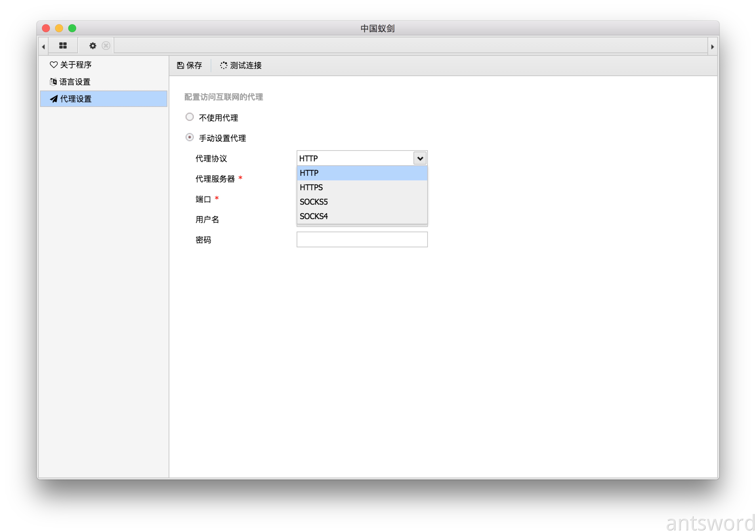
Task: Click the settings gear tab icon
Action: point(93,46)
